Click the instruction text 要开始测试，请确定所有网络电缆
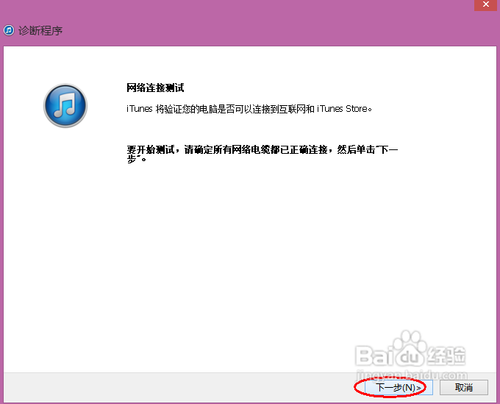Image resolution: width=500 pixels, height=404 pixels. pyautogui.click(x=262, y=154)
